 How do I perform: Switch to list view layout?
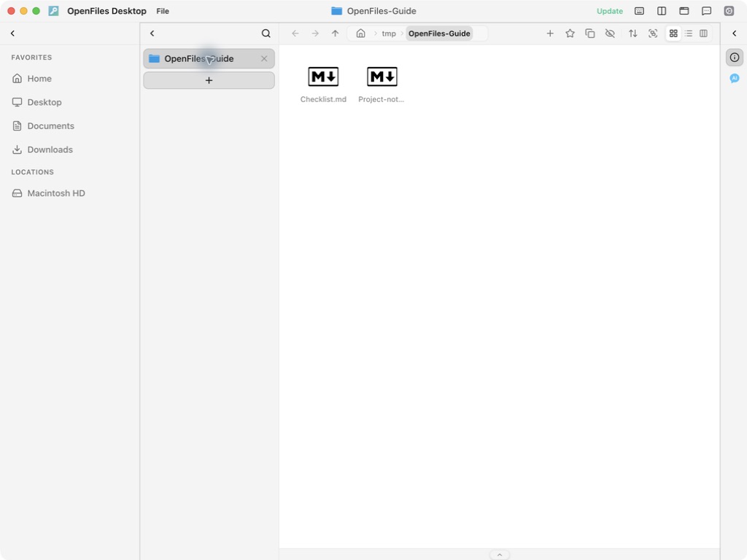pyautogui.click(x=689, y=34)
